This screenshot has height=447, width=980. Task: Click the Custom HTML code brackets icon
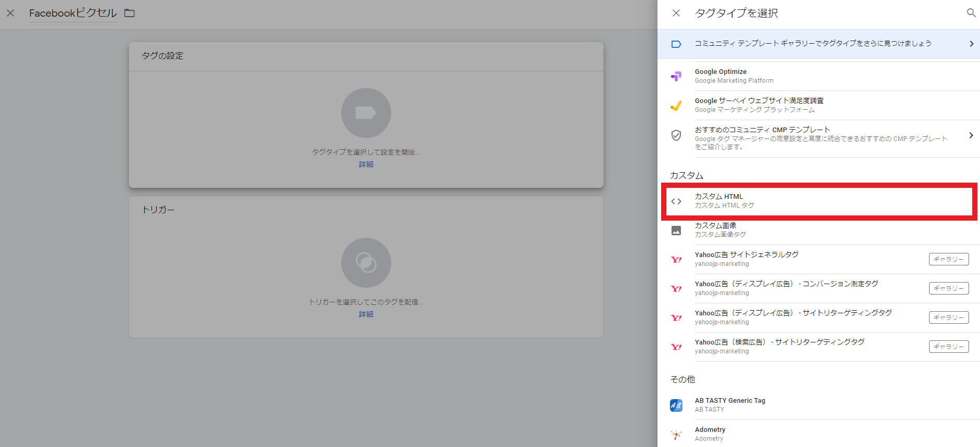(676, 201)
